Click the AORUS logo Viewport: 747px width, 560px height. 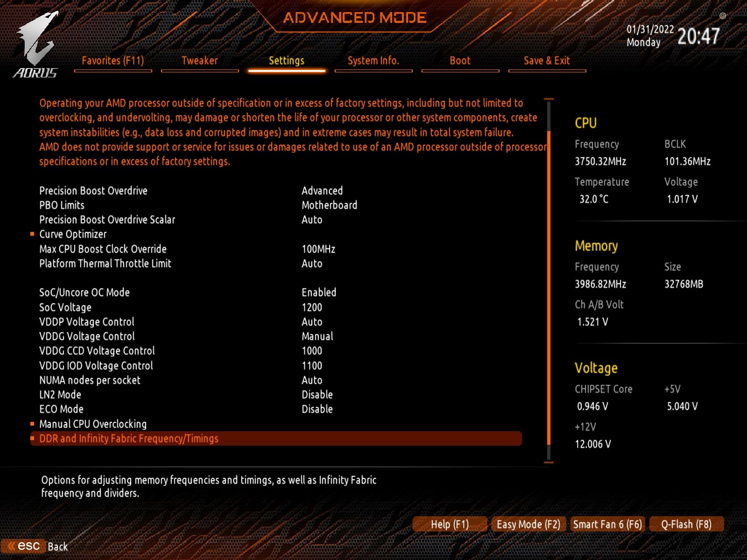tap(35, 44)
